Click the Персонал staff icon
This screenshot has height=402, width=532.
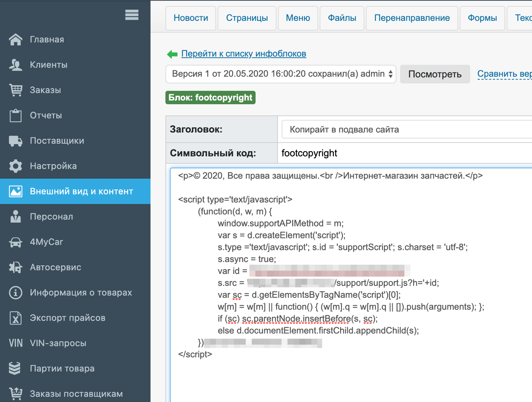pos(16,217)
